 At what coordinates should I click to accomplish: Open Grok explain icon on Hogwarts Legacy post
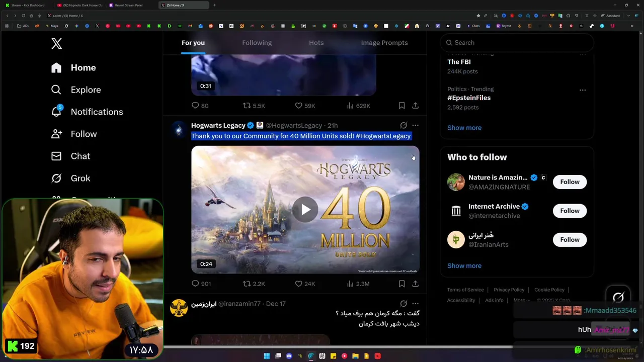coord(404,125)
